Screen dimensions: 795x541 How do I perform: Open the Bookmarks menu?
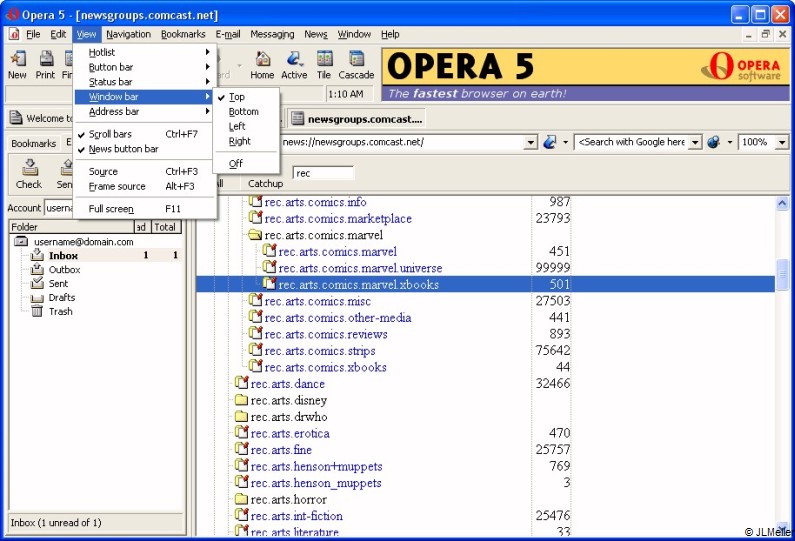click(183, 34)
